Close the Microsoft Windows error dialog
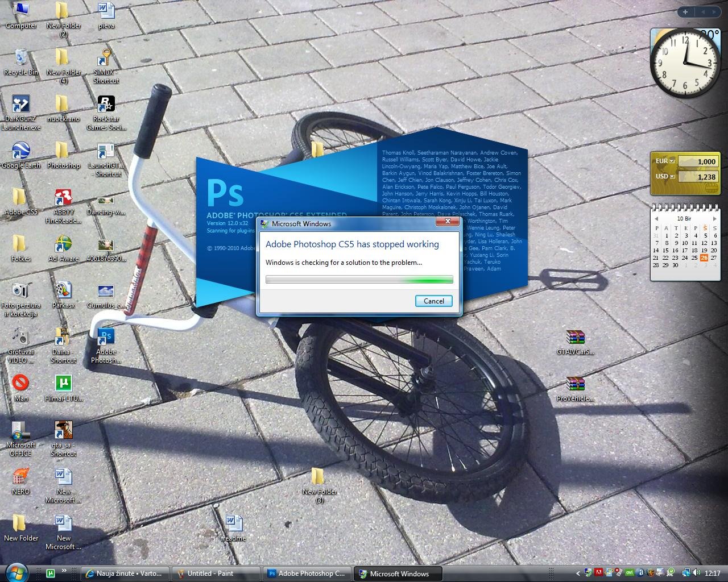728x582 pixels. pyautogui.click(x=448, y=222)
